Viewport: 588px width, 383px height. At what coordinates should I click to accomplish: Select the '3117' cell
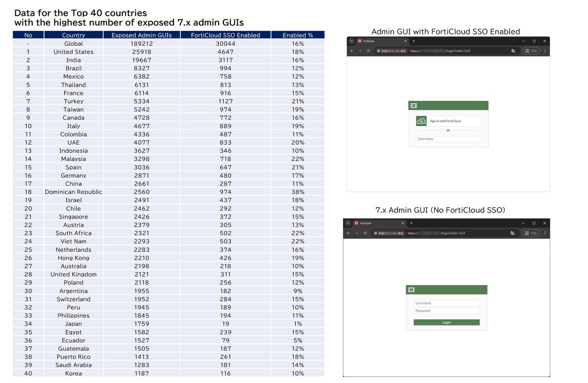click(225, 60)
